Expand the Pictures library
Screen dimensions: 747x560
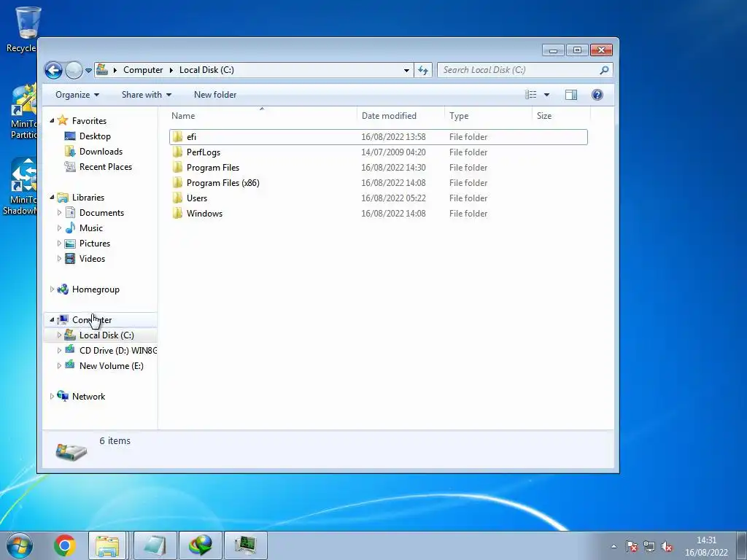[59, 244]
